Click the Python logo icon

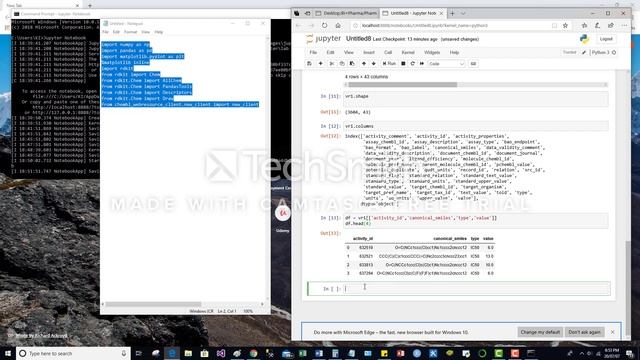coord(584,39)
